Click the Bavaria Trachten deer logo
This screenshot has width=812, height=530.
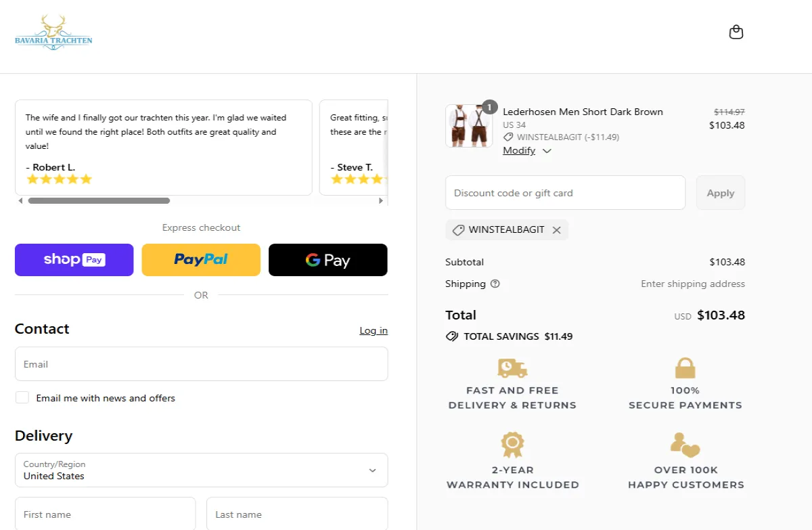click(53, 30)
